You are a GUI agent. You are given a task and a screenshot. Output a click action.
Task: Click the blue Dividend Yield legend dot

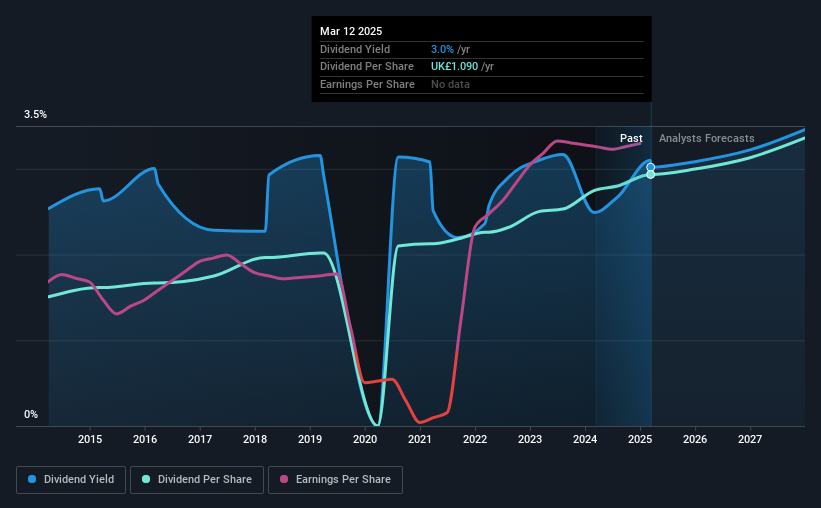(32, 479)
